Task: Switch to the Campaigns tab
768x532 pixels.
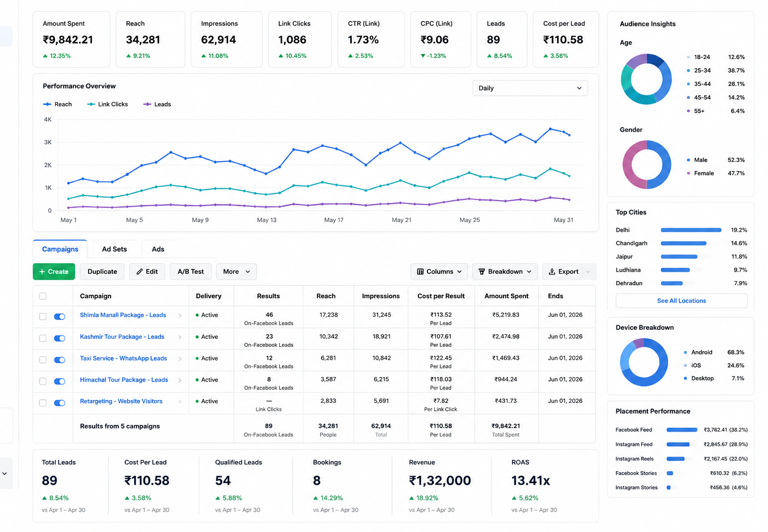Action: pos(60,249)
